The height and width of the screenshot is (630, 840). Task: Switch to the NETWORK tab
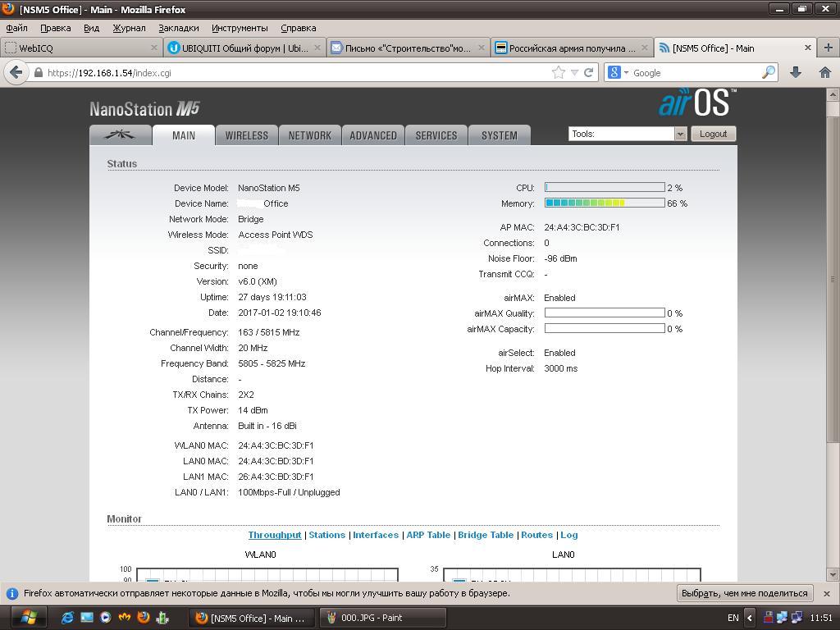tap(309, 135)
